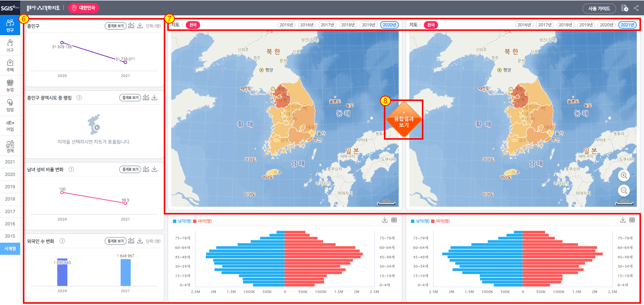Show help for 총인구 광역시도 중 랭킹
The image size is (644, 305).
click(x=79, y=98)
